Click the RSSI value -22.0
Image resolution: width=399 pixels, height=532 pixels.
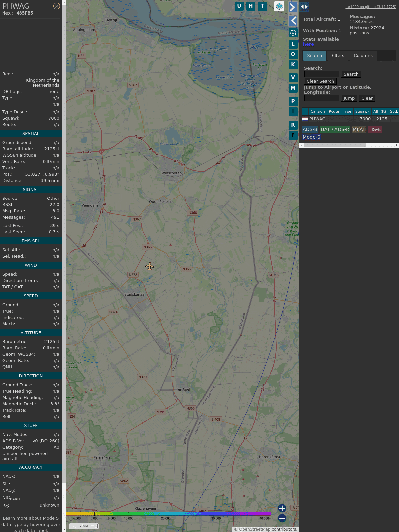coord(54,205)
